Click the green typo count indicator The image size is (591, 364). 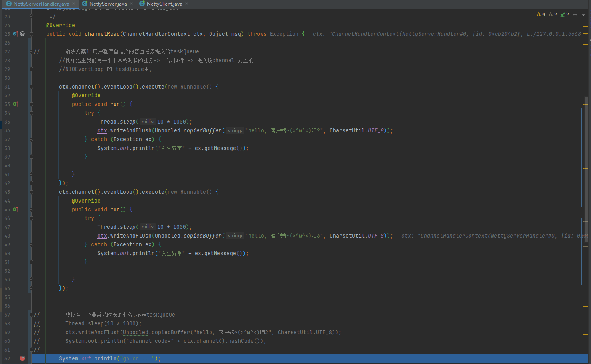pyautogui.click(x=565, y=14)
